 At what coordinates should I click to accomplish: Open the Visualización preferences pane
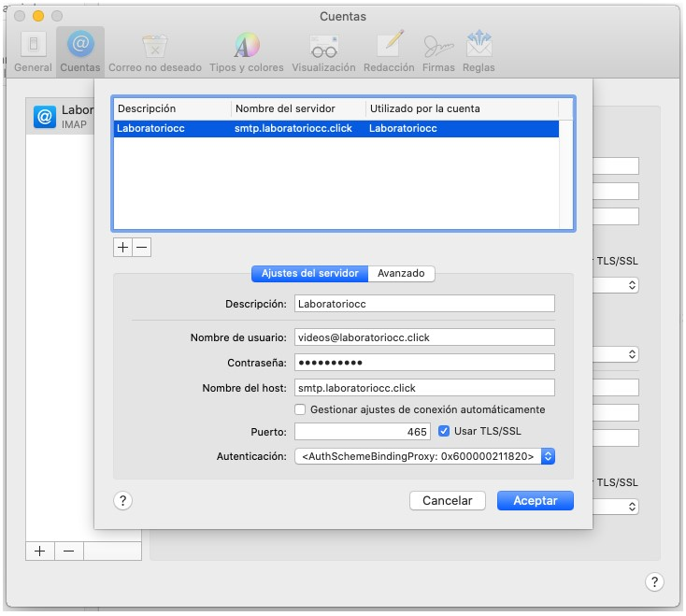pos(323,52)
